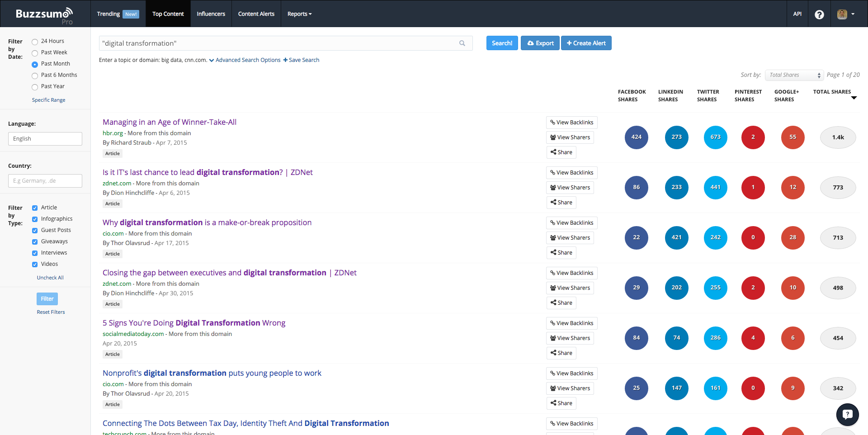Click Uncheck All link
Screen dimensions: 868x435
pos(50,278)
